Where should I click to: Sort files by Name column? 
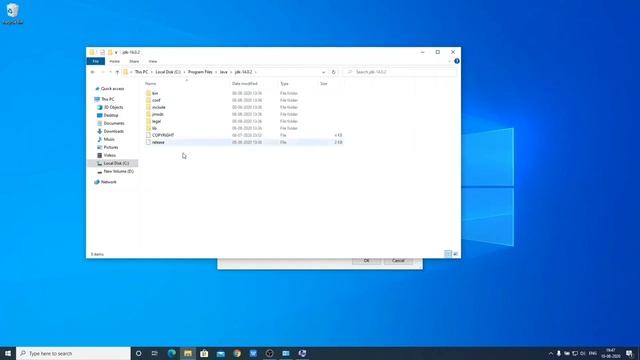[151, 84]
